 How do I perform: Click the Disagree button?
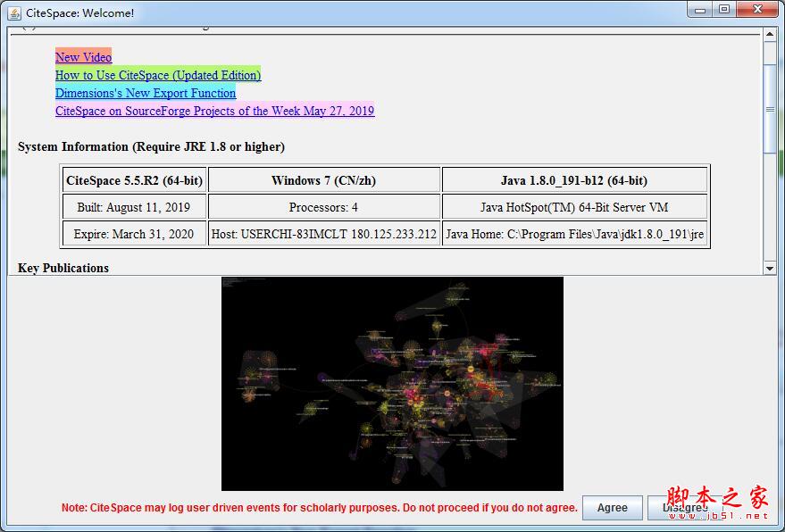(x=685, y=508)
